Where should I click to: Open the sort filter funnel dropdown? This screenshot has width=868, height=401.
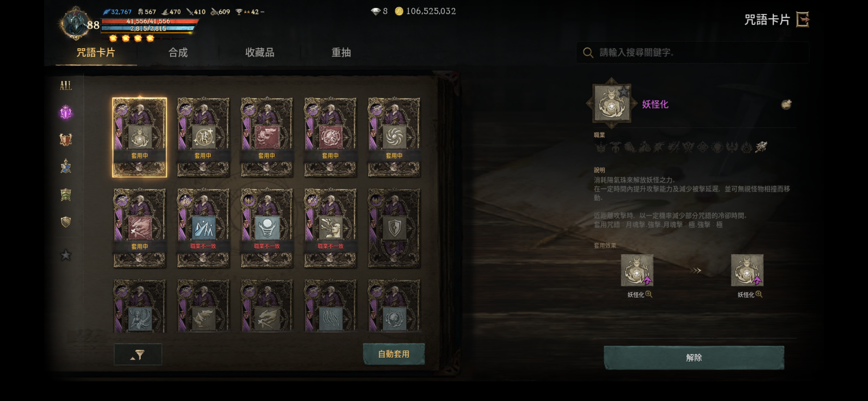(x=138, y=354)
